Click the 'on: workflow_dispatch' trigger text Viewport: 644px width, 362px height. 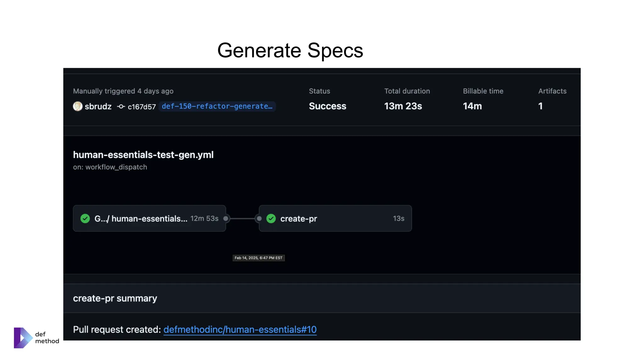(110, 167)
